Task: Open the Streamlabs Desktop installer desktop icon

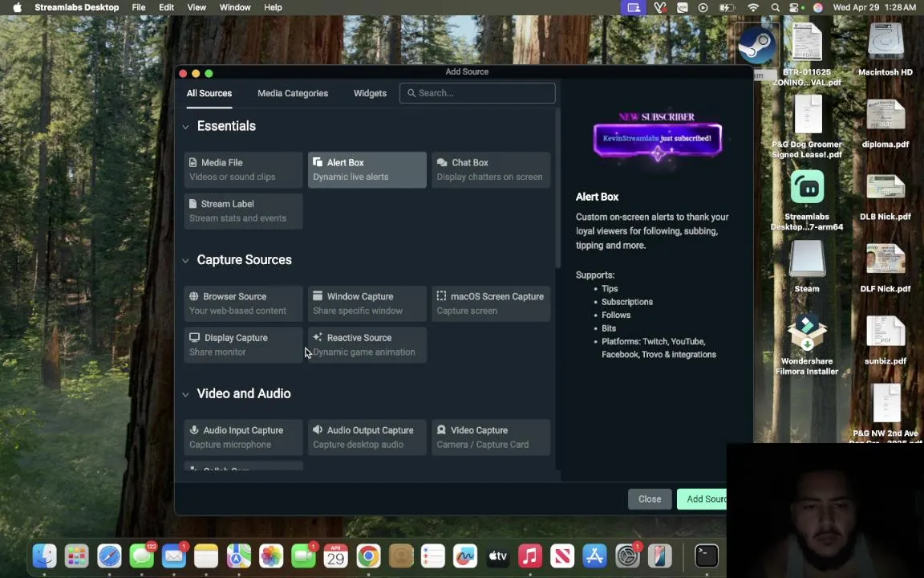Action: [807, 188]
